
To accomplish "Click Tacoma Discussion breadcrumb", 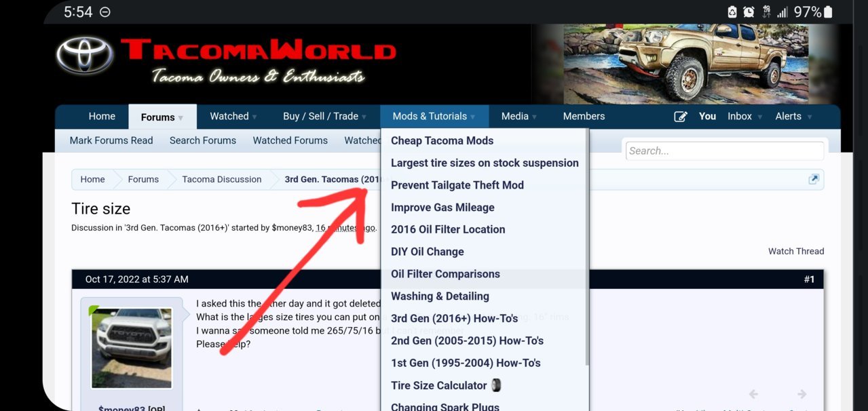I will pos(222,179).
